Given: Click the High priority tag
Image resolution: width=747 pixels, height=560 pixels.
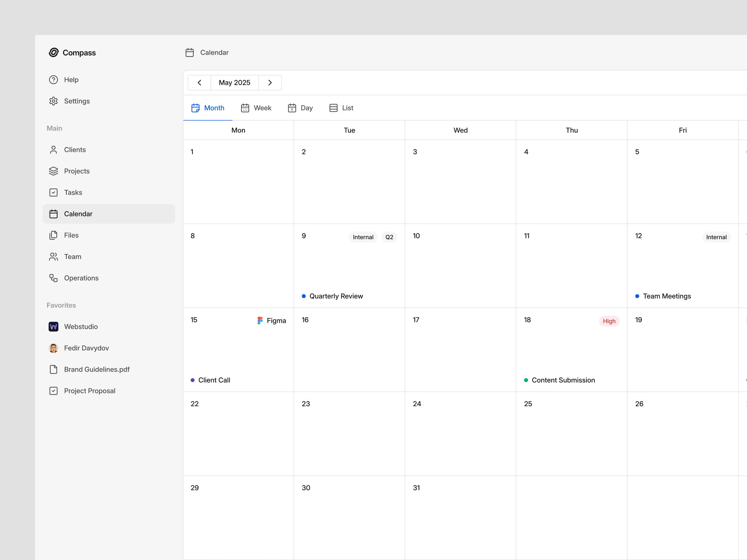Looking at the screenshot, I should tap(609, 321).
